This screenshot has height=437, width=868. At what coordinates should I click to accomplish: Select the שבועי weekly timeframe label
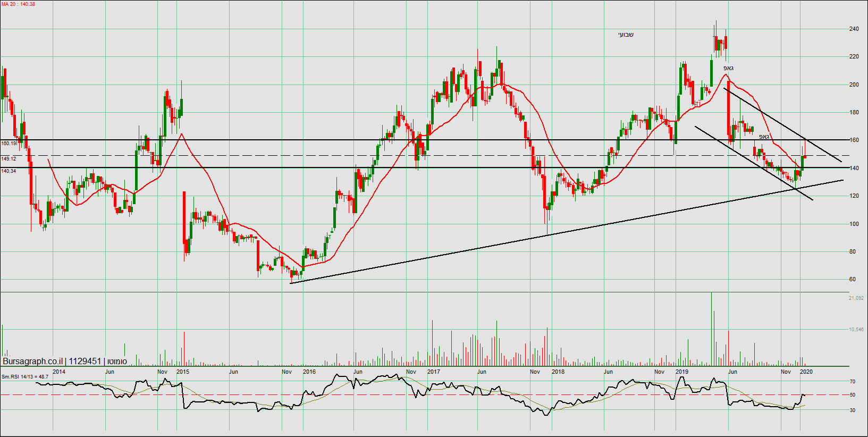point(626,35)
